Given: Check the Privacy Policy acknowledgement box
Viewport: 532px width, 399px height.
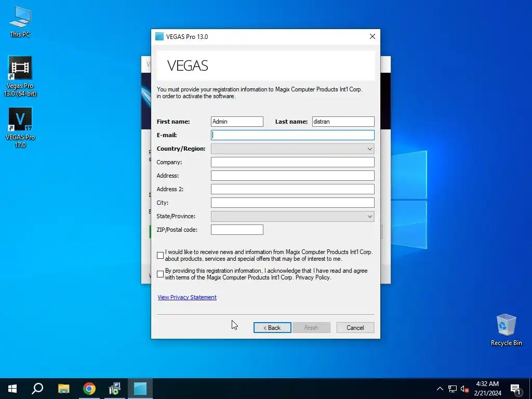Looking at the screenshot, I should [160, 274].
